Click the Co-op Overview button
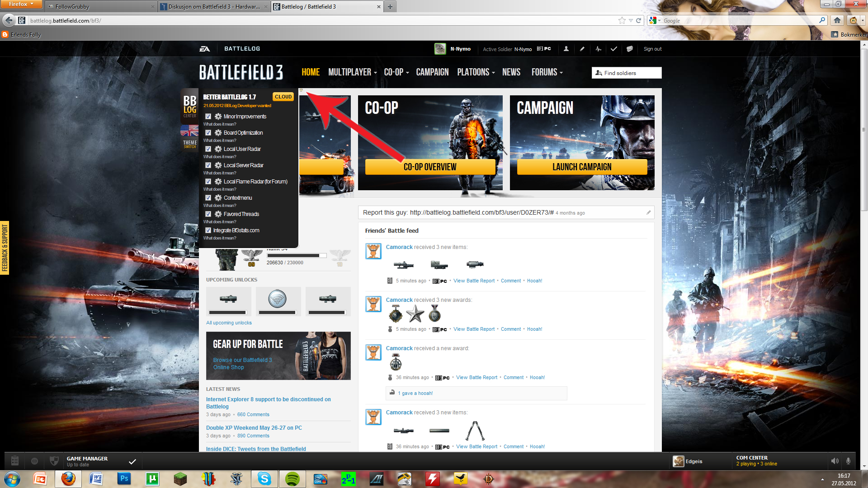This screenshot has height=488, width=868. 430,167
